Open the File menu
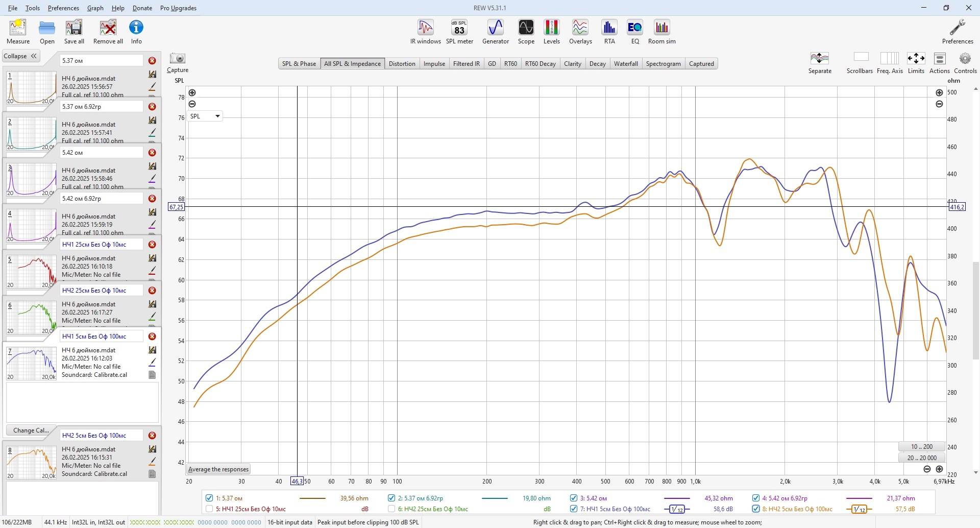The image size is (980, 528). [13, 8]
